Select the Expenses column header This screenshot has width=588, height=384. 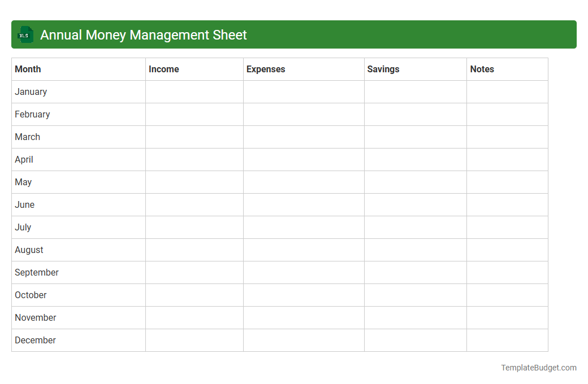pyautogui.click(x=265, y=69)
